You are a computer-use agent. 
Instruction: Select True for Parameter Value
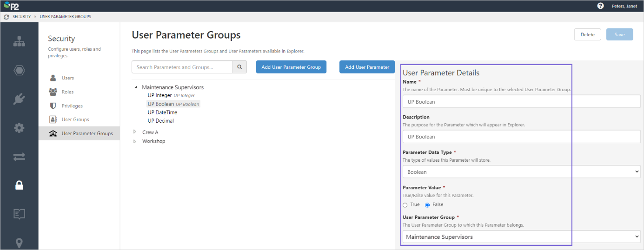tap(405, 205)
